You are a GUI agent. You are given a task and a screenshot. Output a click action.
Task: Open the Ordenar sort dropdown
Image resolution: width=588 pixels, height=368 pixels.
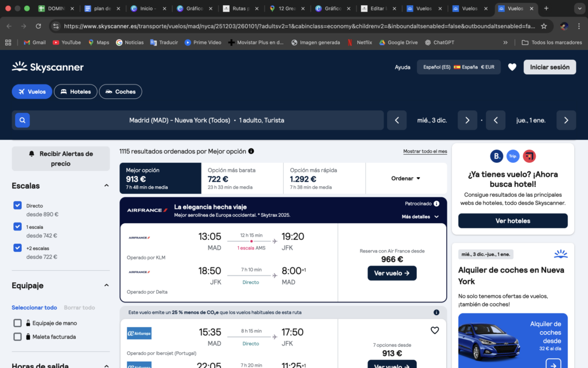click(406, 178)
